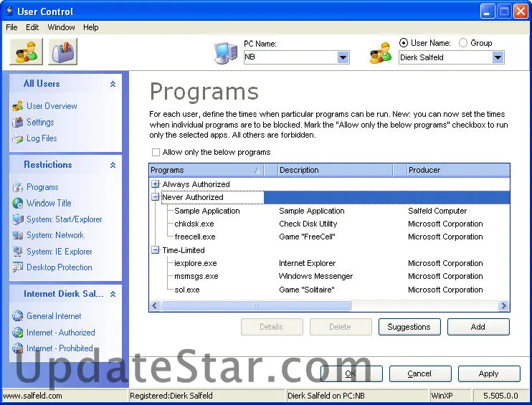The image size is (532, 405).
Task: Open the Desktop Protection link
Action: coord(60,267)
